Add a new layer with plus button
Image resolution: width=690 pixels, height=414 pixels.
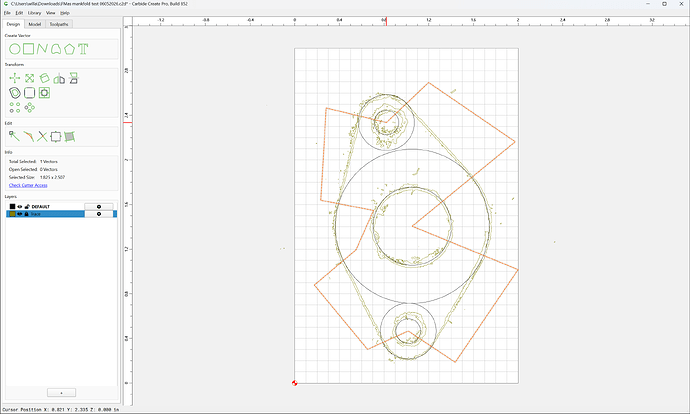61,392
